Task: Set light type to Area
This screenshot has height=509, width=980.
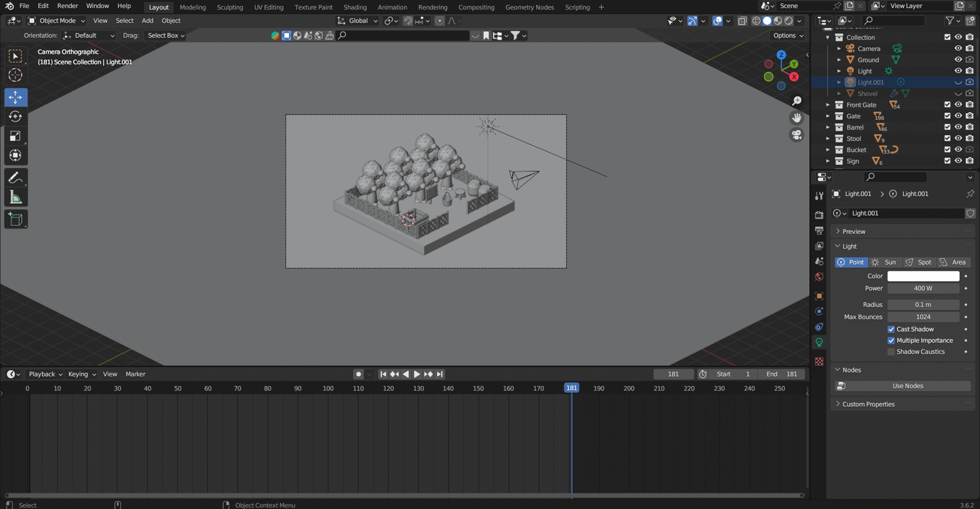Action: pyautogui.click(x=954, y=262)
